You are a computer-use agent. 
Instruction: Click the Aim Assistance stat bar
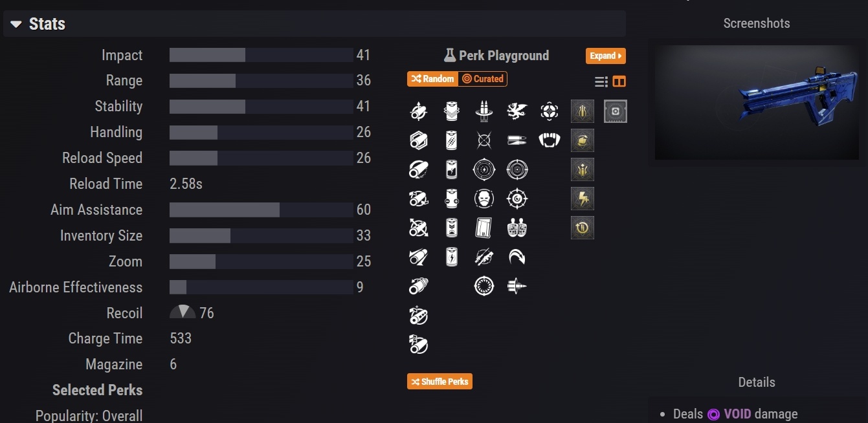point(261,210)
